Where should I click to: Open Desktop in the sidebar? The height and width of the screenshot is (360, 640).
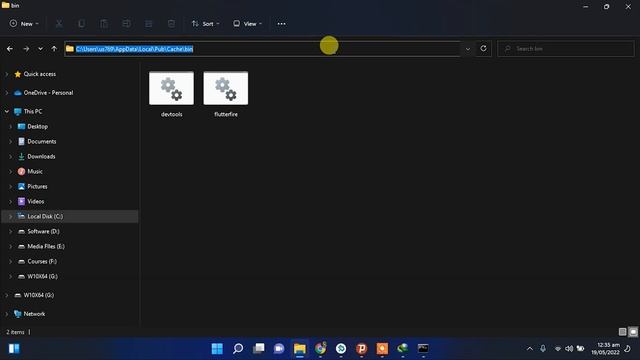click(37, 127)
